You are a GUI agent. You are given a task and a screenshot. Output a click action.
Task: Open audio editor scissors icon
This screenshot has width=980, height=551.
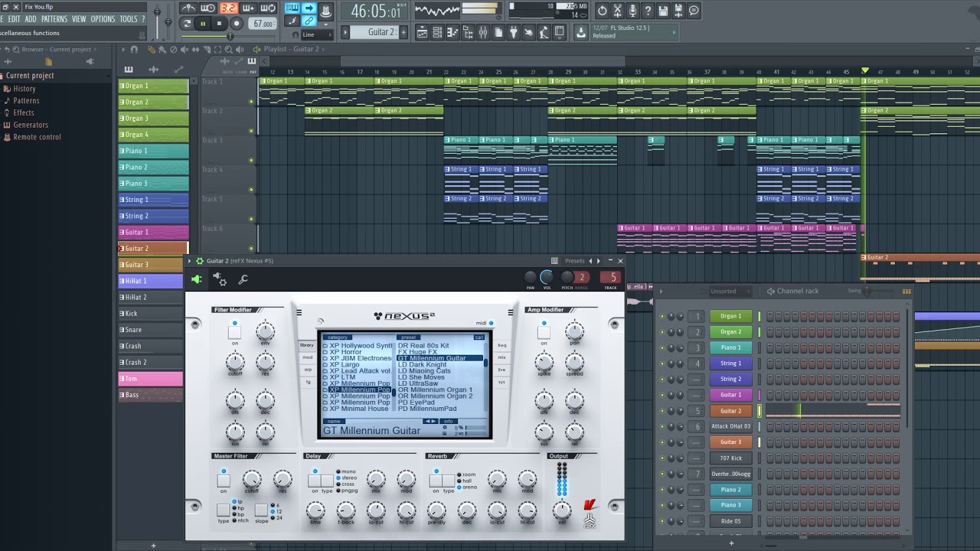[x=617, y=10]
